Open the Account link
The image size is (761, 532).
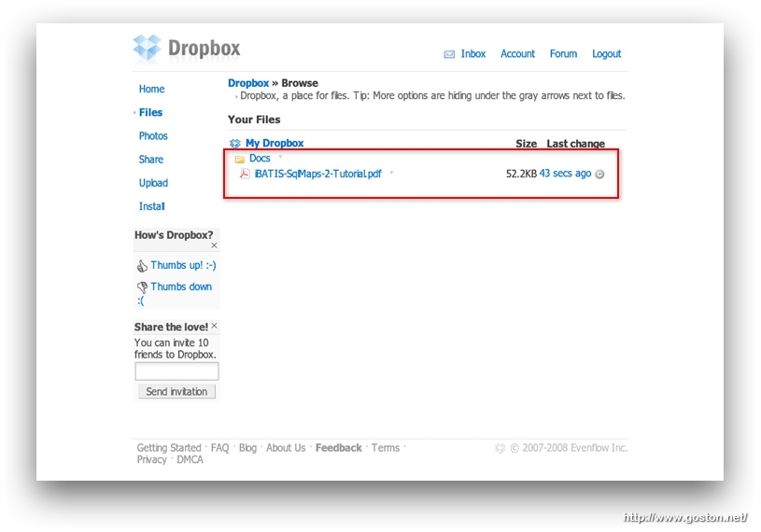click(518, 54)
